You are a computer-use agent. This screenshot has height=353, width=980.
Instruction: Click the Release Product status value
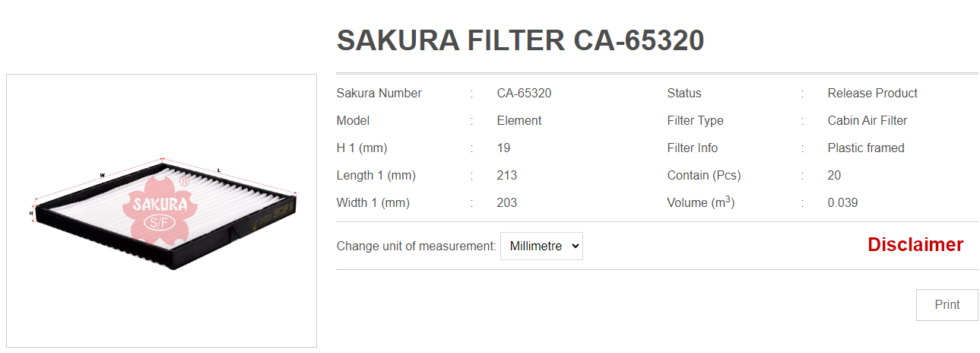point(872,94)
